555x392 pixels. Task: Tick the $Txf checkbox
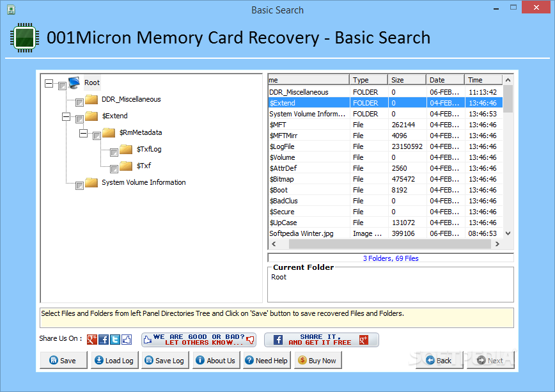[x=114, y=169]
